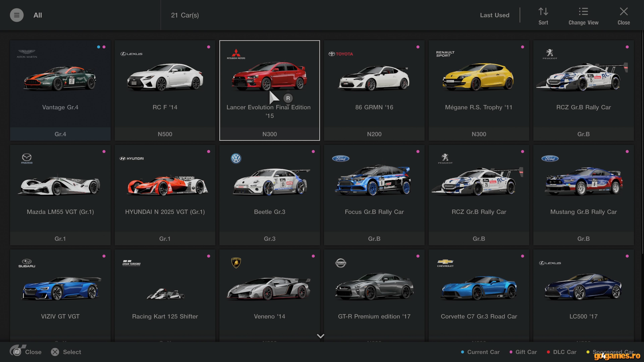The image size is (644, 362).
Task: Click the Gran Turismo logo on Kart card
Action: [x=131, y=263]
